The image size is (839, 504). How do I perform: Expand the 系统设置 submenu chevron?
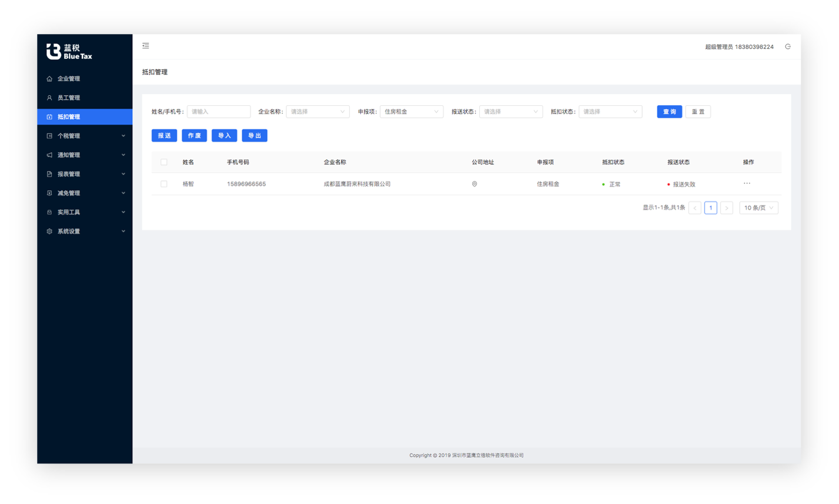click(123, 231)
